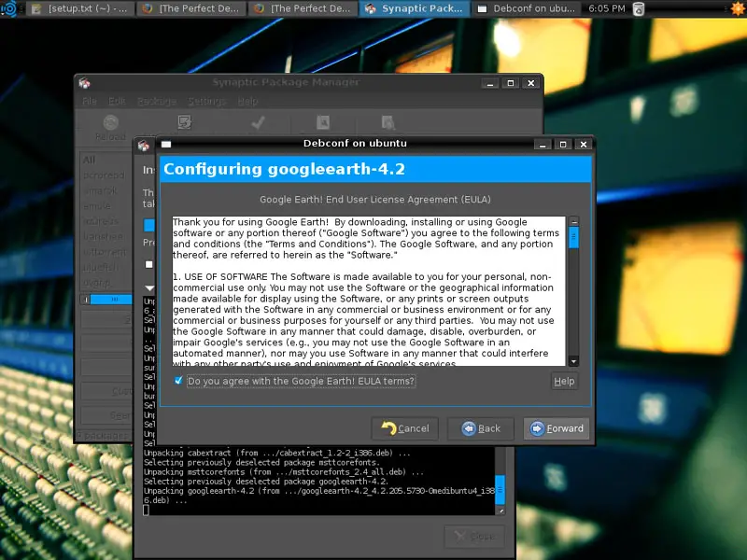Minimize the Synaptic Package Manager window
747x560 pixels.
pyautogui.click(x=489, y=83)
